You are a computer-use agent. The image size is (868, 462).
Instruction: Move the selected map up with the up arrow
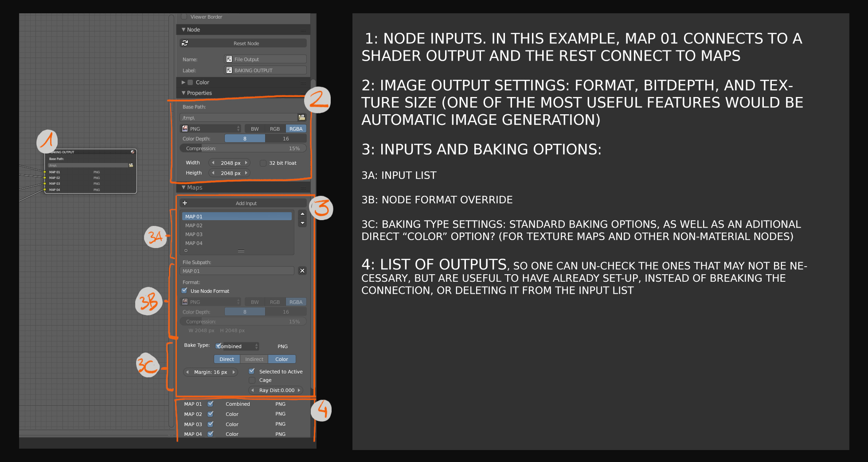tap(302, 214)
